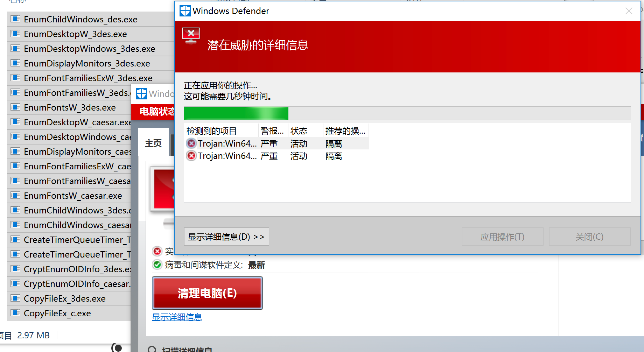Viewport: 644px width, 352px height.
Task: Select the first Trojan:Win64 row name
Action: tap(227, 143)
